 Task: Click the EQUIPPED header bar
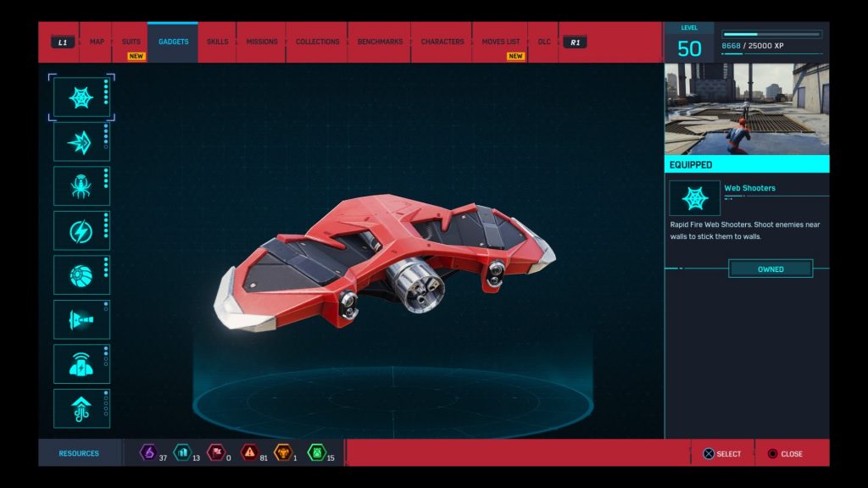pos(747,164)
